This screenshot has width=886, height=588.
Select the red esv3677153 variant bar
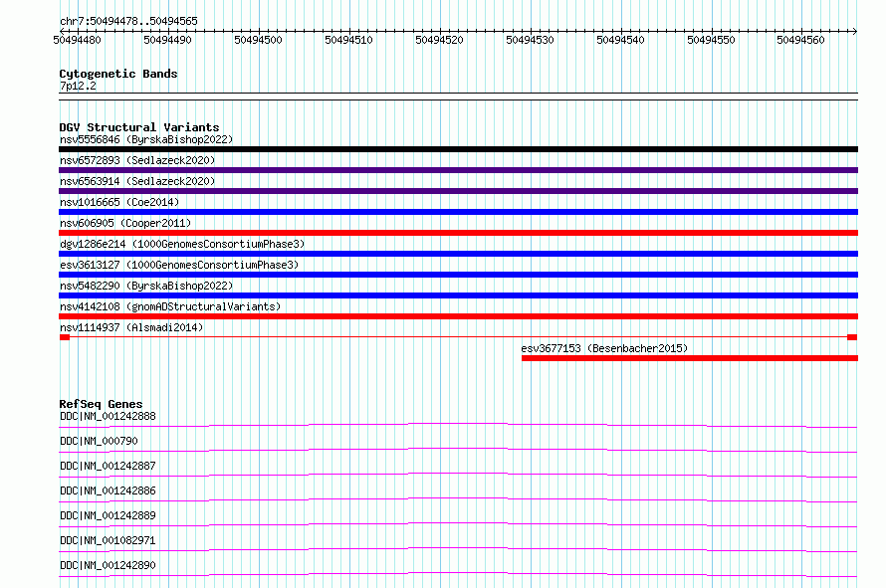[x=690, y=358]
